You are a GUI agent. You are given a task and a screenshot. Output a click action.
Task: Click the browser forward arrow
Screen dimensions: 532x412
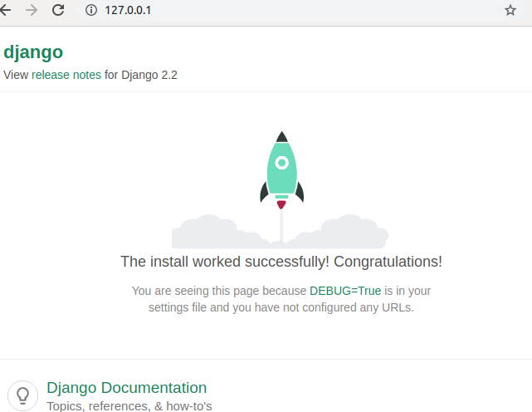[32, 10]
